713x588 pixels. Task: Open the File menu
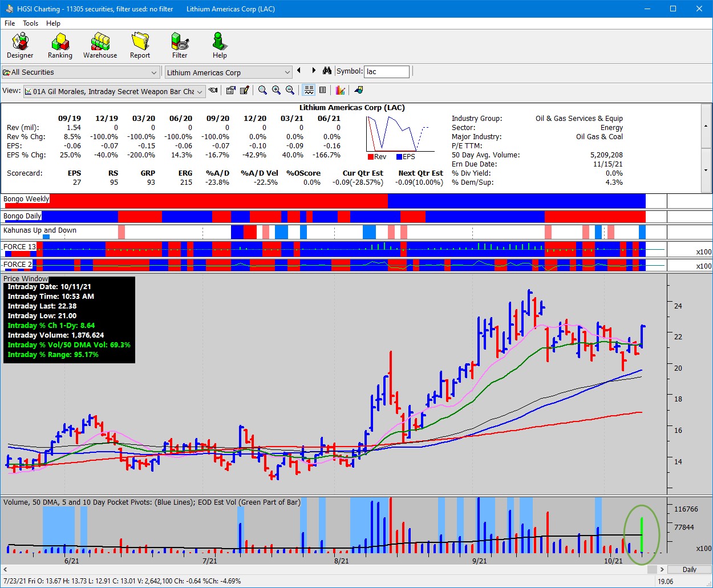(x=10, y=23)
